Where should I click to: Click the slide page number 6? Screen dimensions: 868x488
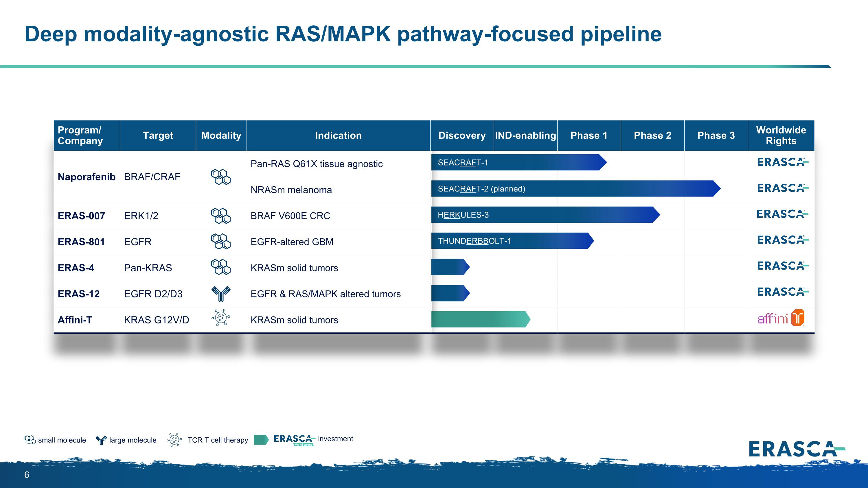(27, 475)
